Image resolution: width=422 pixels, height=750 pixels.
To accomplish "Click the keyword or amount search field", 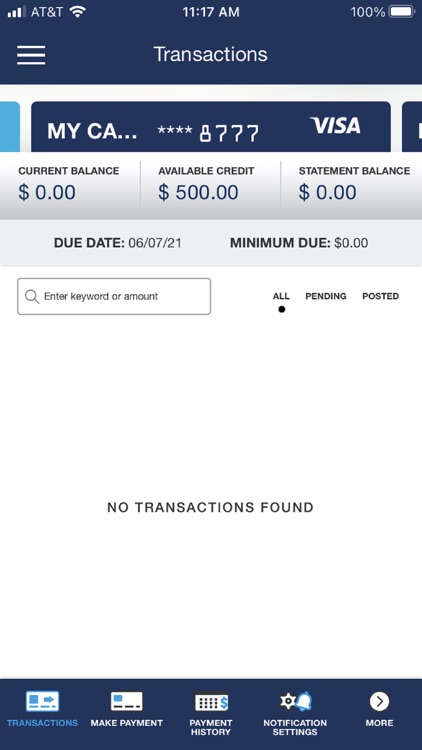I will 114,297.
